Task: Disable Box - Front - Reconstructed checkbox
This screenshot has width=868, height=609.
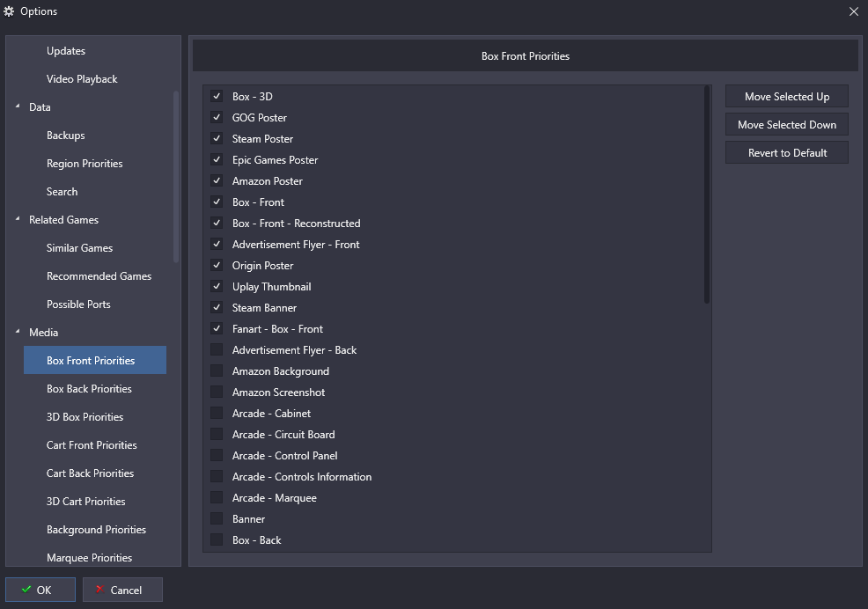Action: 217,224
